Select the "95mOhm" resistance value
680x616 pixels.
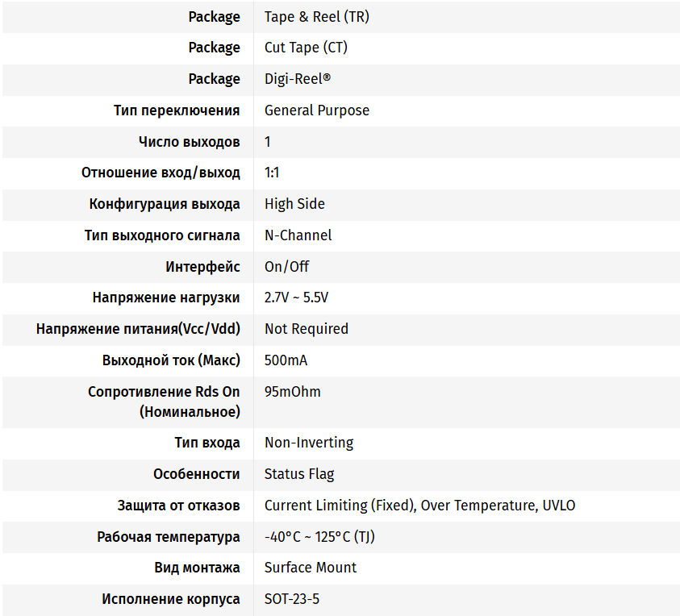292,392
